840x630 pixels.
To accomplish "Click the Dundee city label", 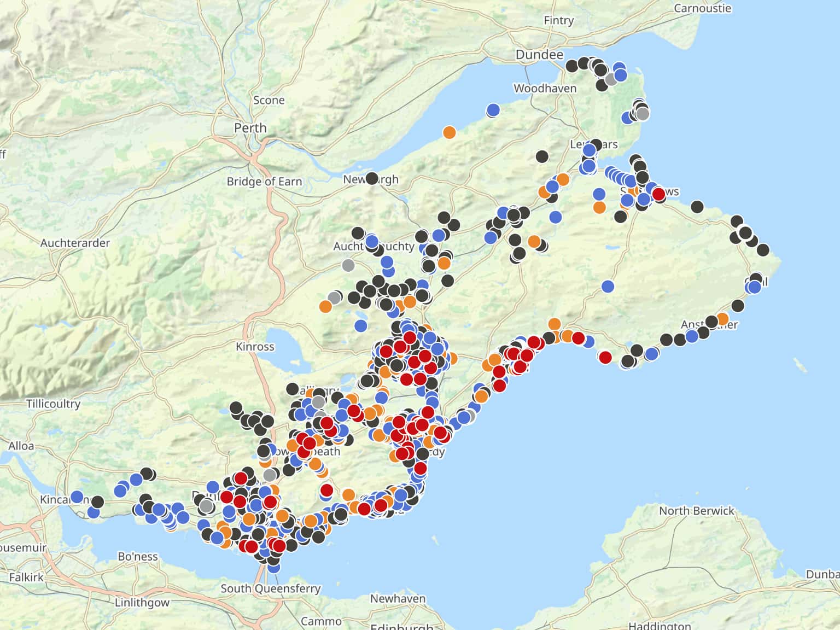I will 539,55.
